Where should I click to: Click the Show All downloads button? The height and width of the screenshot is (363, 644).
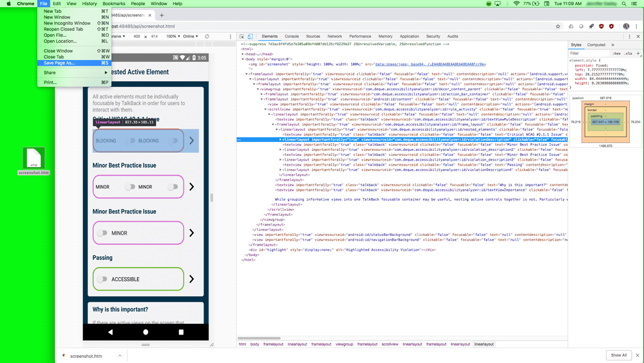point(618,355)
